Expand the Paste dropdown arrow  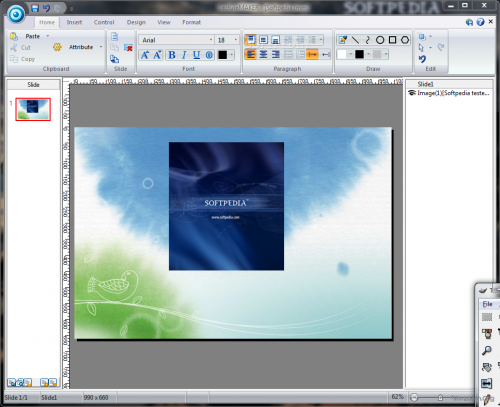48,36
